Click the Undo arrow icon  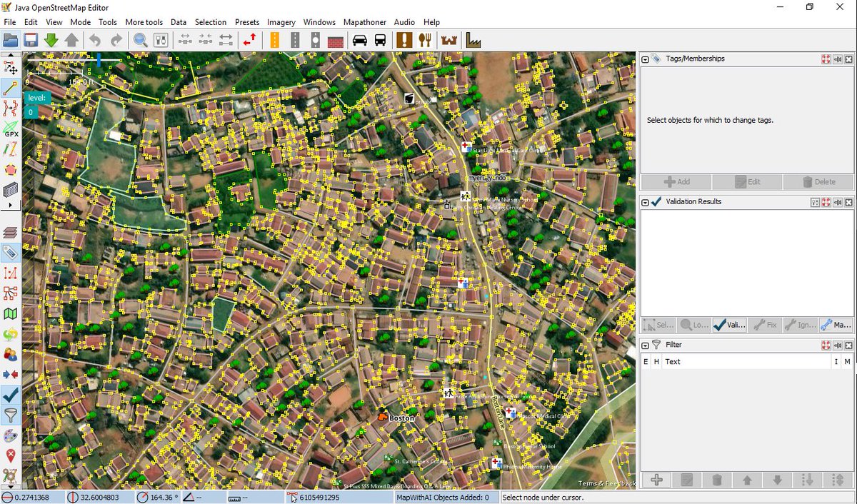95,40
